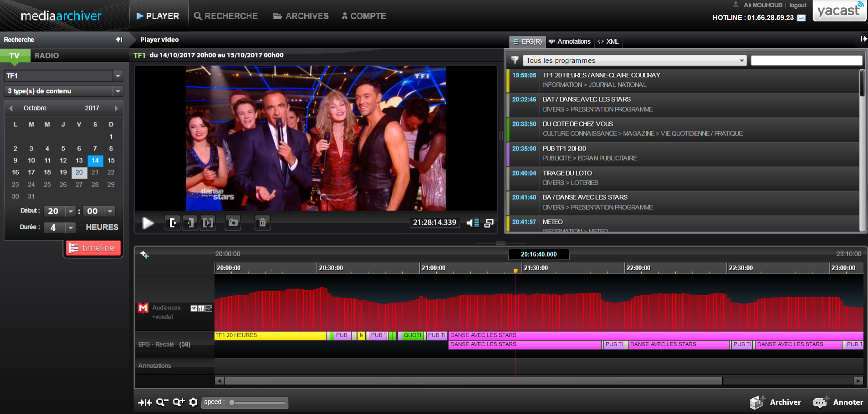Switch to the RADIO tab
This screenshot has width=868, height=414.
point(46,56)
